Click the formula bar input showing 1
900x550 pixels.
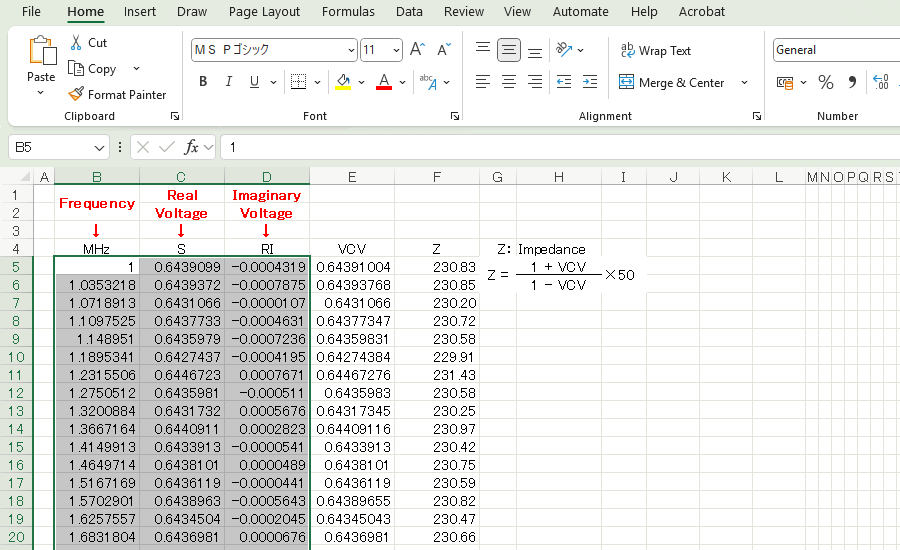pyautogui.click(x=560, y=148)
